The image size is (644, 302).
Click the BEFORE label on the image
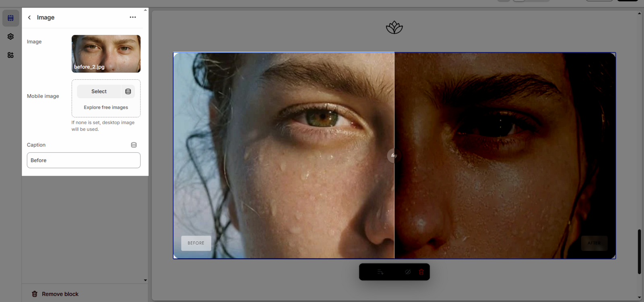(196, 243)
